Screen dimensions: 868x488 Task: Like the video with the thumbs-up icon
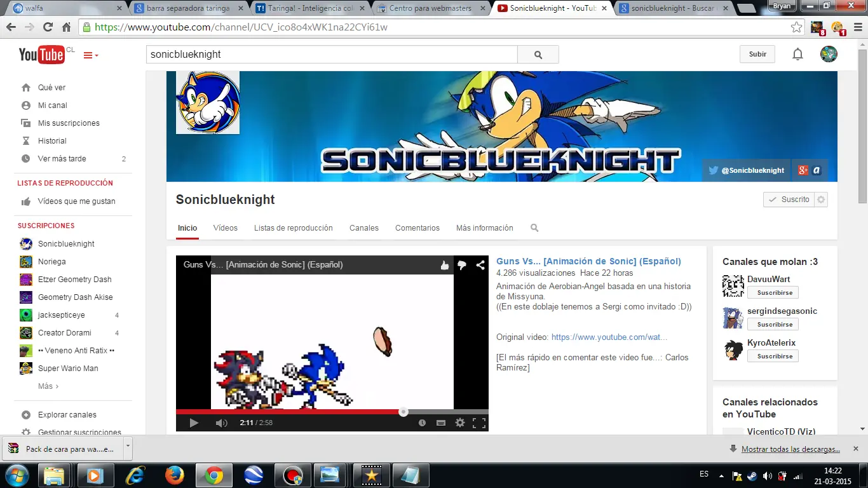[445, 265]
